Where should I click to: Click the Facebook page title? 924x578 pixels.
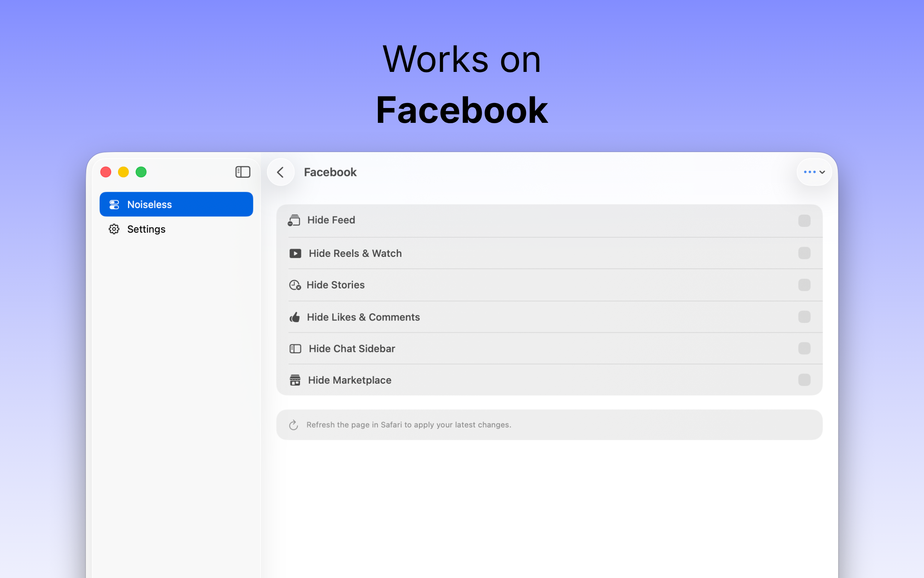pyautogui.click(x=330, y=172)
